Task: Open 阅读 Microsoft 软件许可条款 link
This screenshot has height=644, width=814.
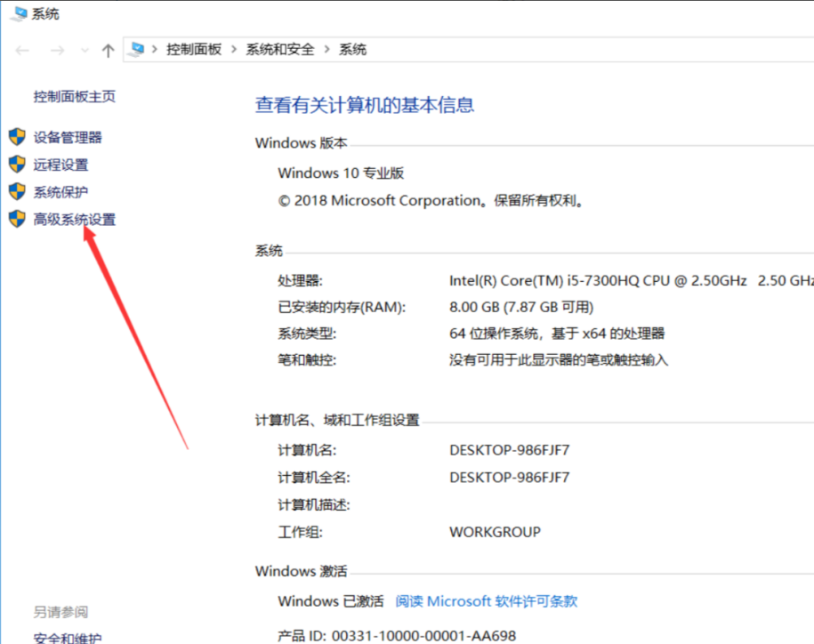Action: tap(487, 601)
